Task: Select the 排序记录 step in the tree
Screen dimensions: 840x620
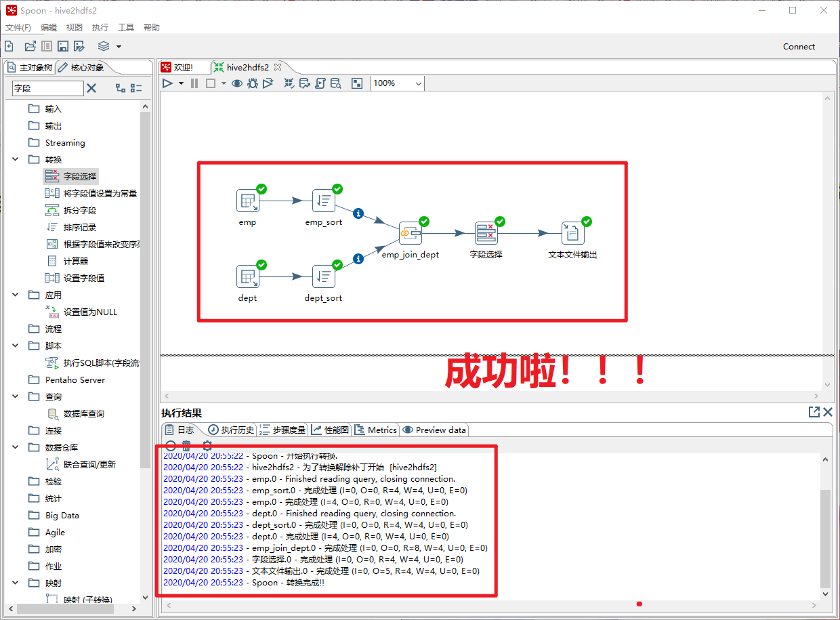Action: coord(71,227)
